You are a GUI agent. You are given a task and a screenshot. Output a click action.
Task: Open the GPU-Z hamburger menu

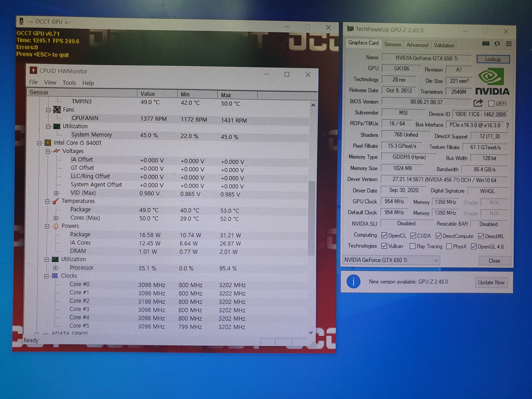[509, 44]
